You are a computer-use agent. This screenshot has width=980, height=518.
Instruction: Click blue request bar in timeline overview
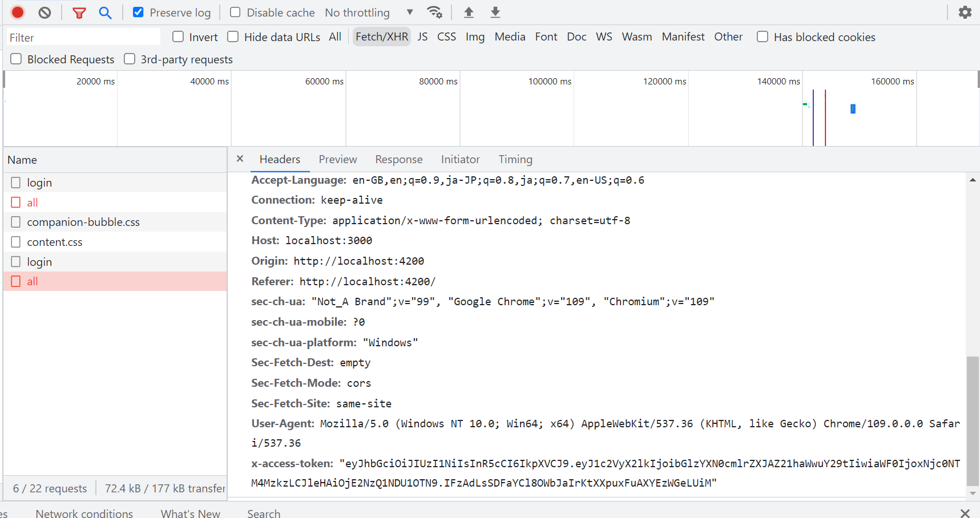(x=853, y=108)
